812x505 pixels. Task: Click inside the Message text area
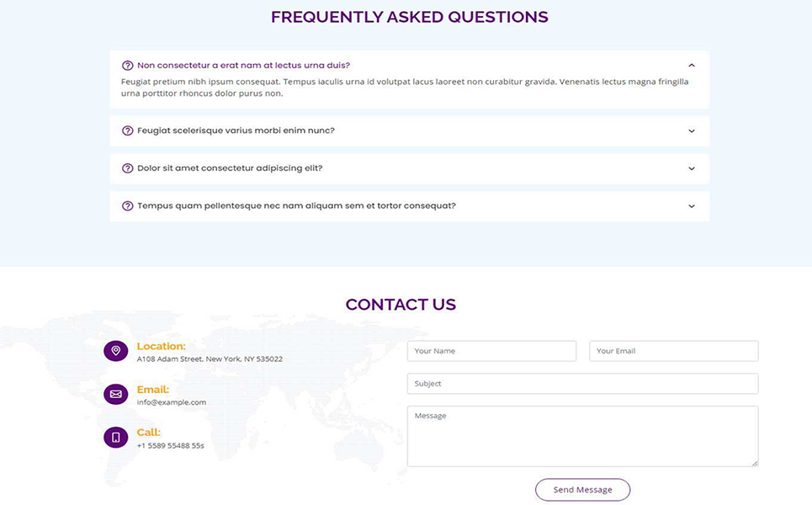582,436
